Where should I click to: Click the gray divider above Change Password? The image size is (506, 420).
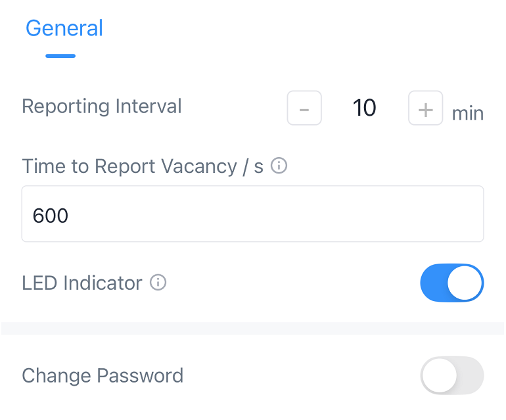252,328
